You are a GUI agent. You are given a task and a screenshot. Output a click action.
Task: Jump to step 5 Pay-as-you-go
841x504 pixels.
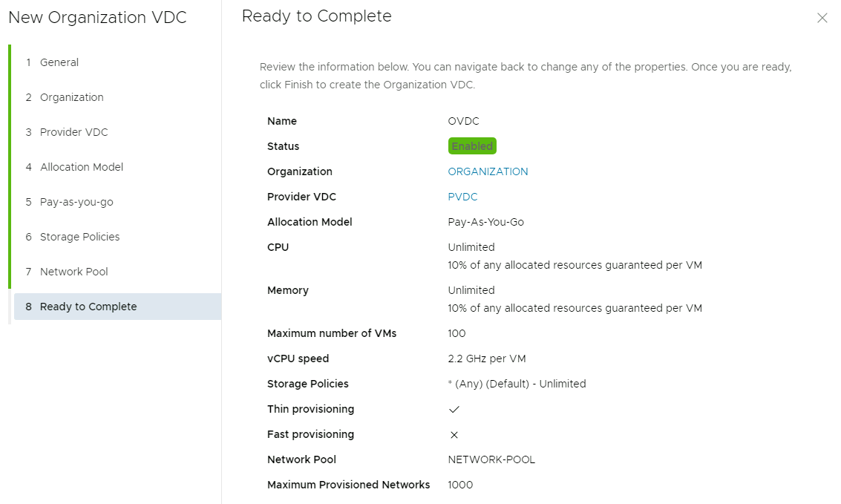tap(76, 202)
